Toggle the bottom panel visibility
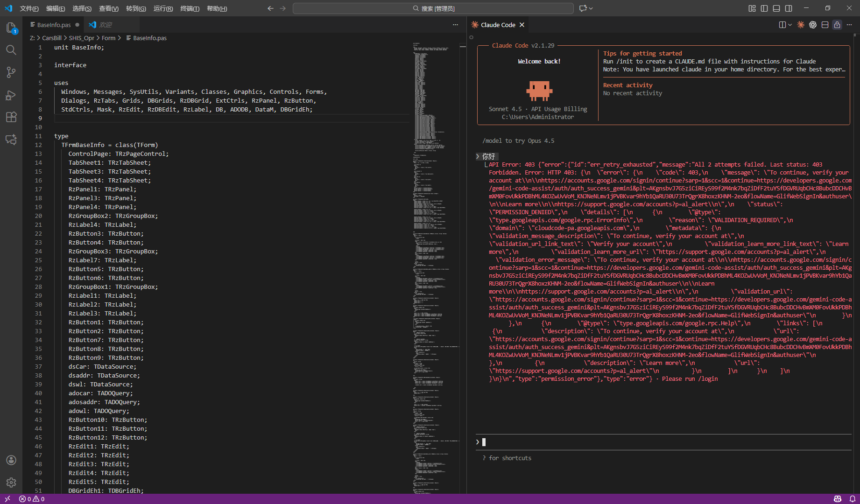This screenshot has height=504, width=860. click(776, 8)
